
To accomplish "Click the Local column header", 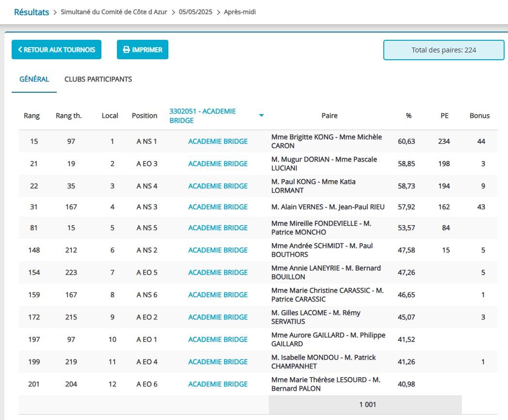I will click(110, 116).
